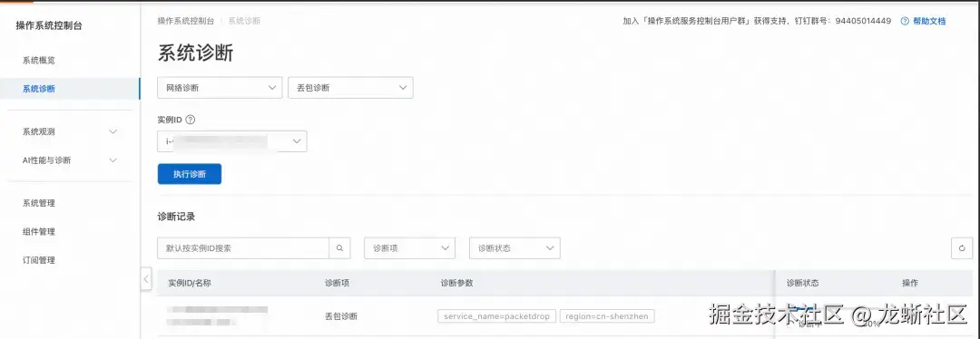Viewport: 980px width, 339px height.
Task: Click the 执行诊断 button
Action: (x=190, y=174)
